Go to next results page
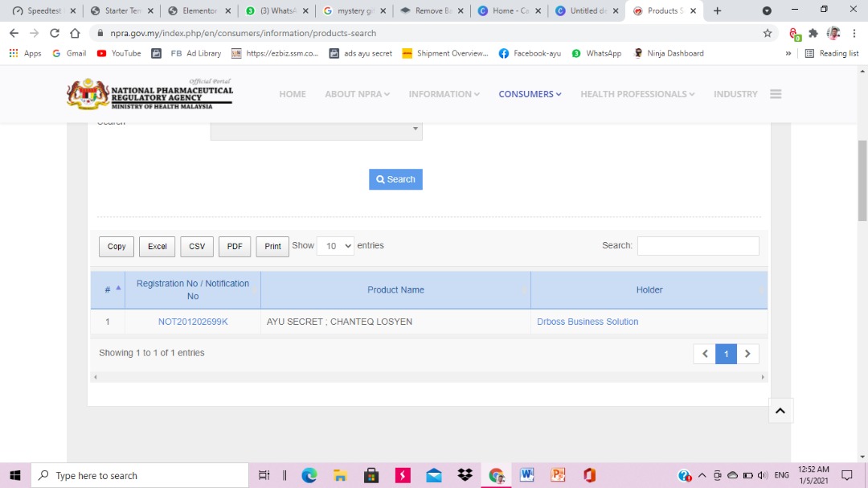This screenshot has height=488, width=868. pos(747,354)
